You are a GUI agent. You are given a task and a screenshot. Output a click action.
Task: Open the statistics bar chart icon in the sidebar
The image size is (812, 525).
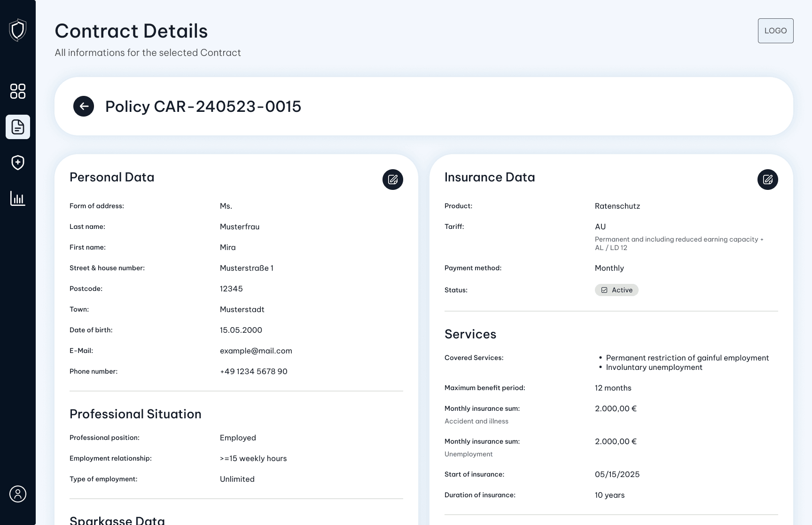pos(17,198)
